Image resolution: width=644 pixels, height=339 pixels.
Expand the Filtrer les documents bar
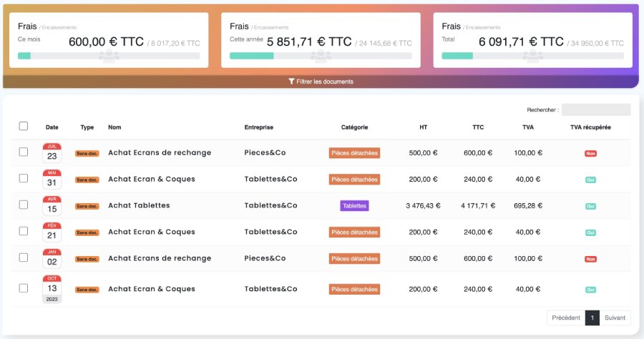click(x=321, y=82)
